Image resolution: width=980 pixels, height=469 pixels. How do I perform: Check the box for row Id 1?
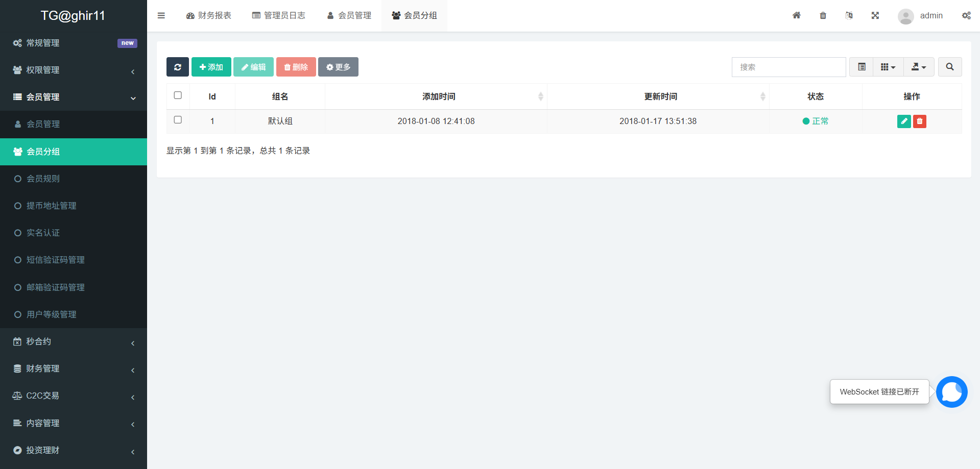pos(178,120)
